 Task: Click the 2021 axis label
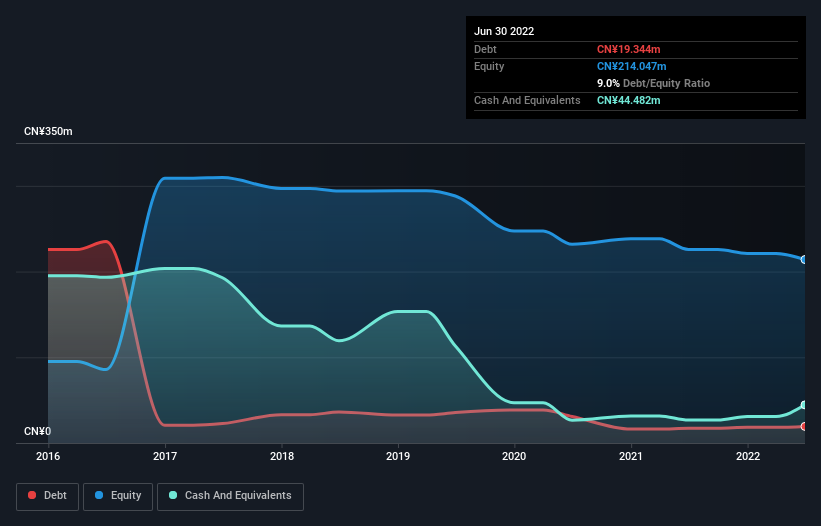coord(631,456)
